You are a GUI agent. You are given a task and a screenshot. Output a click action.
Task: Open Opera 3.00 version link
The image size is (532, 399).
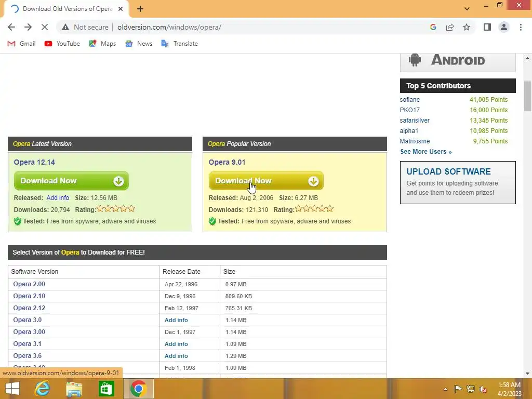click(x=29, y=332)
